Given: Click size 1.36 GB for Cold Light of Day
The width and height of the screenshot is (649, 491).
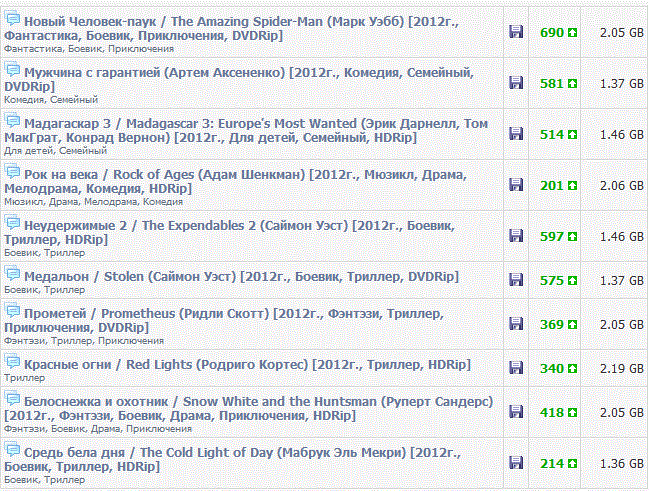Looking at the screenshot, I should [622, 464].
